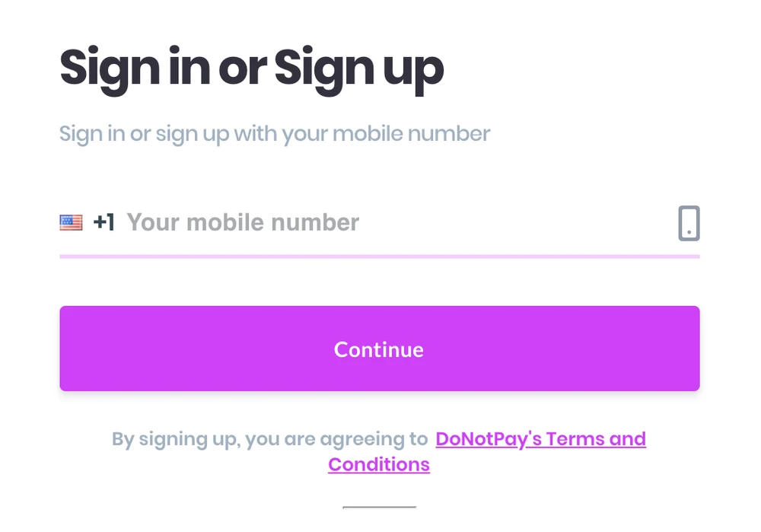761x532 pixels.
Task: Click the Continue call-to-action
Action: click(x=379, y=349)
